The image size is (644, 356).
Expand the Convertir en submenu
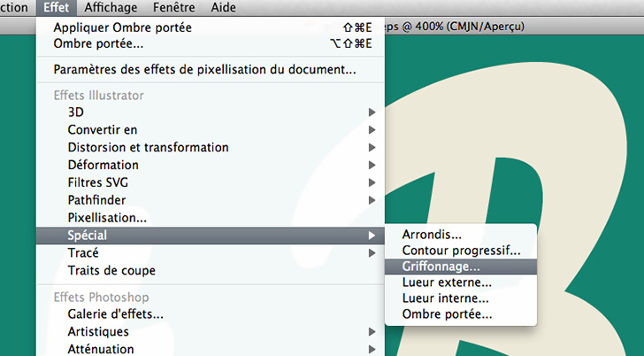(211, 130)
